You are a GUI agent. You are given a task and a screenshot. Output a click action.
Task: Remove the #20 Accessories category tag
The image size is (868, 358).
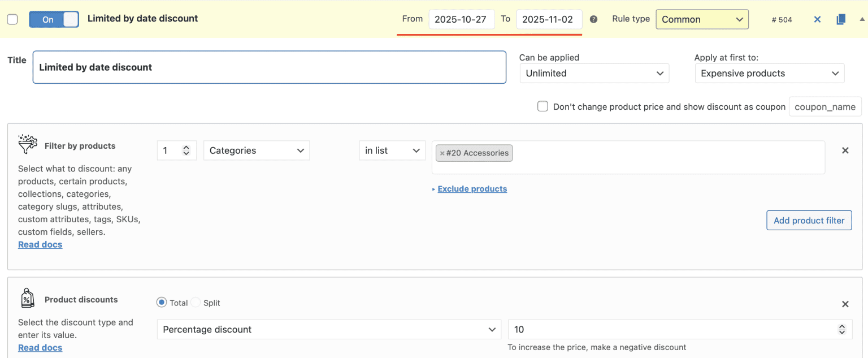[x=442, y=153]
